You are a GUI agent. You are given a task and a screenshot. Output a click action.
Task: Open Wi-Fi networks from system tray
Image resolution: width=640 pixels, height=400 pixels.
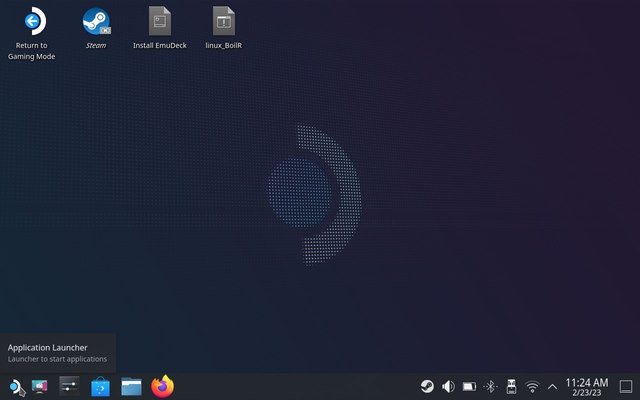point(532,386)
